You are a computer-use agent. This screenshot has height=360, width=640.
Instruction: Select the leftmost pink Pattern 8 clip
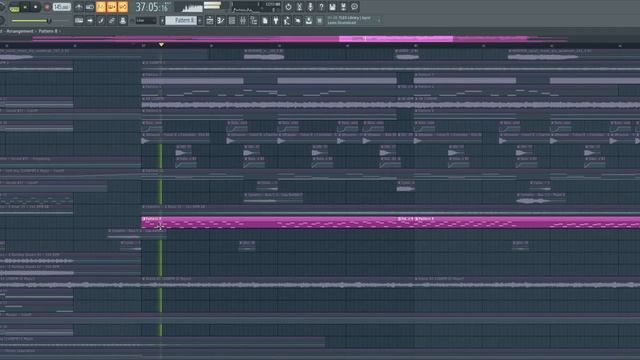[x=269, y=222]
